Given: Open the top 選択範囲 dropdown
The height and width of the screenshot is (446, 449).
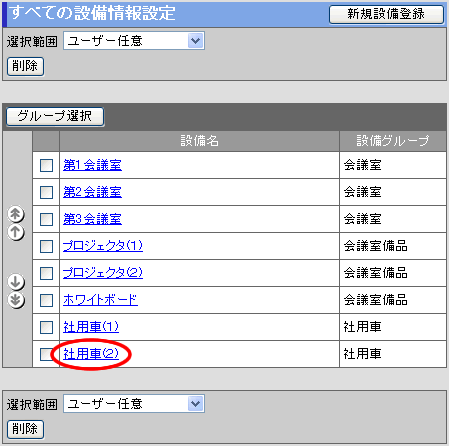Looking at the screenshot, I should (134, 41).
